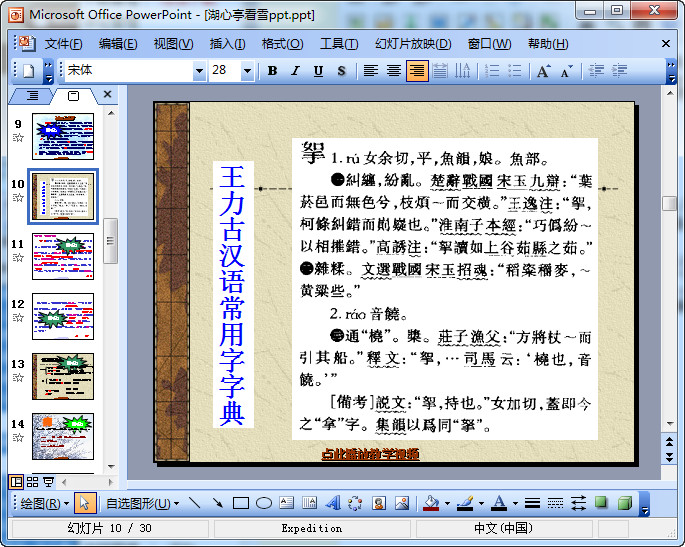Viewport: 685px width, 547px height.
Task: Switch to the Slides thumbnail tab
Action: 73,96
